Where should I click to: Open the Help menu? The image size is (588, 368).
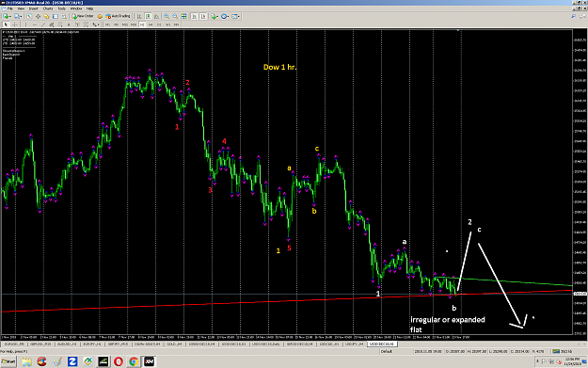90,8
